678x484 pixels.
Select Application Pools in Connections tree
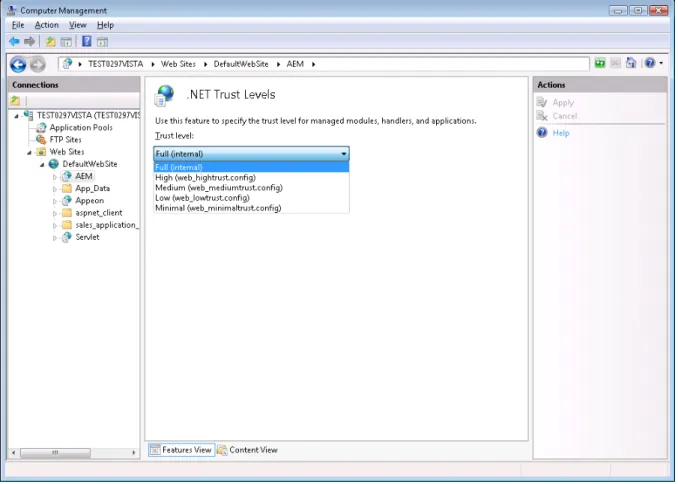tap(81, 128)
